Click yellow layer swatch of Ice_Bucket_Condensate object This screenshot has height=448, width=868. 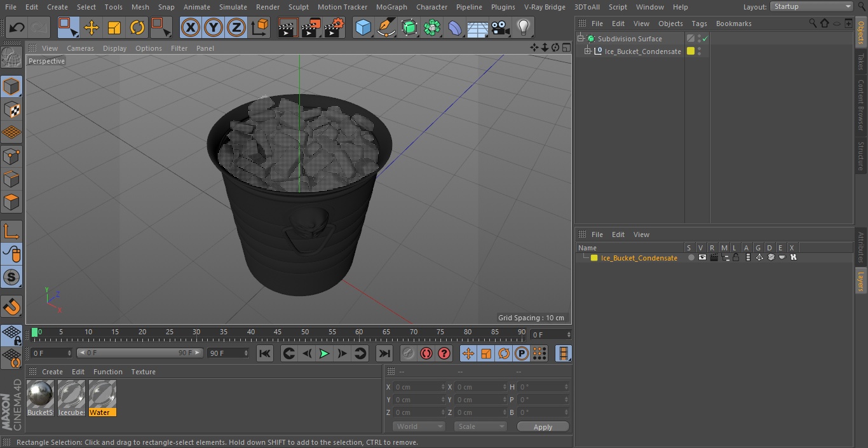(691, 51)
